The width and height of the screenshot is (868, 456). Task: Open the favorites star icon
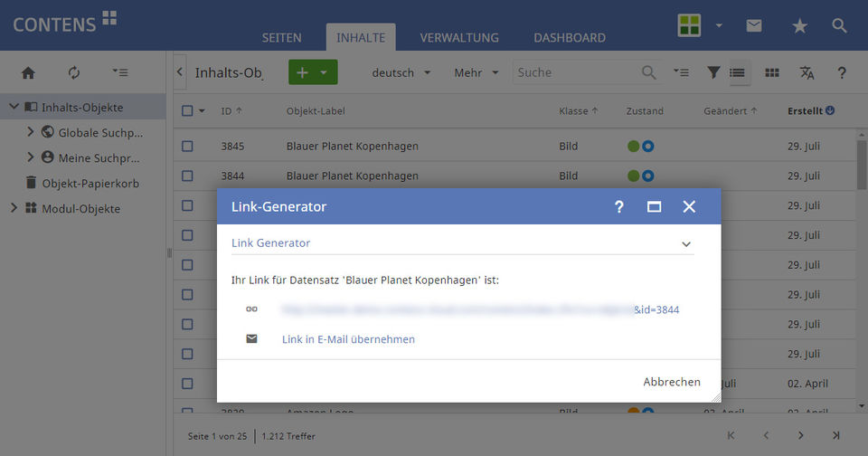799,26
